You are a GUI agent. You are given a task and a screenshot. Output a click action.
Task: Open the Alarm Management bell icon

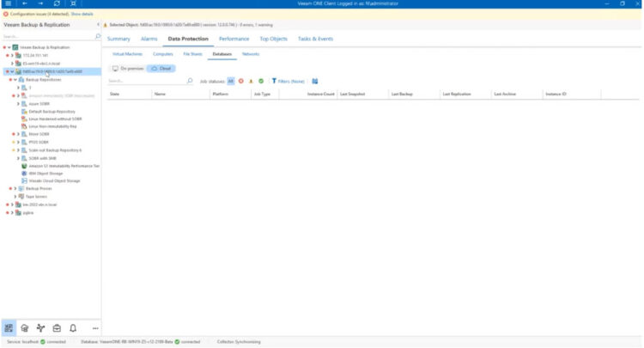(73, 328)
